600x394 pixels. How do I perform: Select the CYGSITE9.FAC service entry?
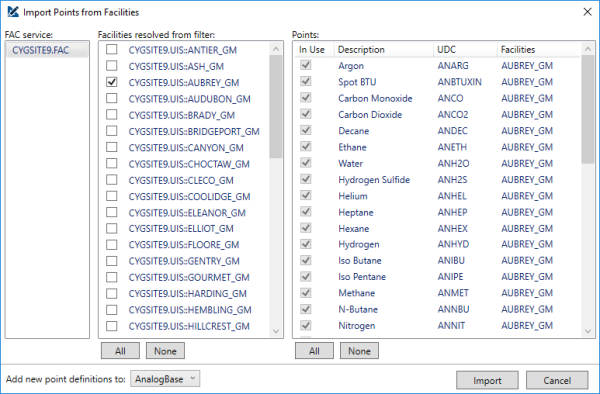pos(47,50)
